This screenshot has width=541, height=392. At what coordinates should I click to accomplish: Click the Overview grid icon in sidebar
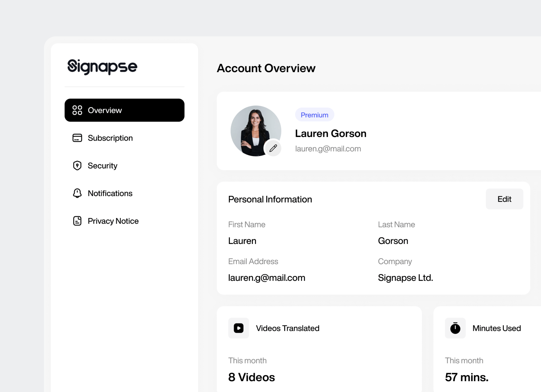tap(77, 110)
